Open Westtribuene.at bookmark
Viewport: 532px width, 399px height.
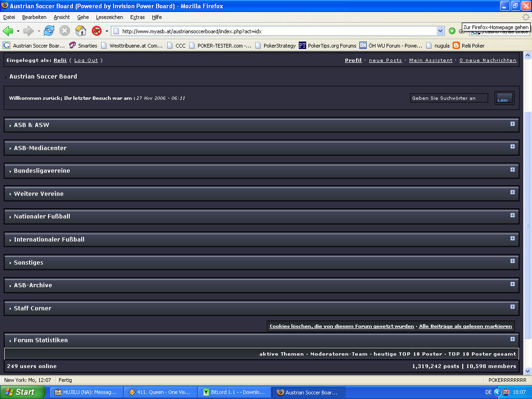point(132,45)
